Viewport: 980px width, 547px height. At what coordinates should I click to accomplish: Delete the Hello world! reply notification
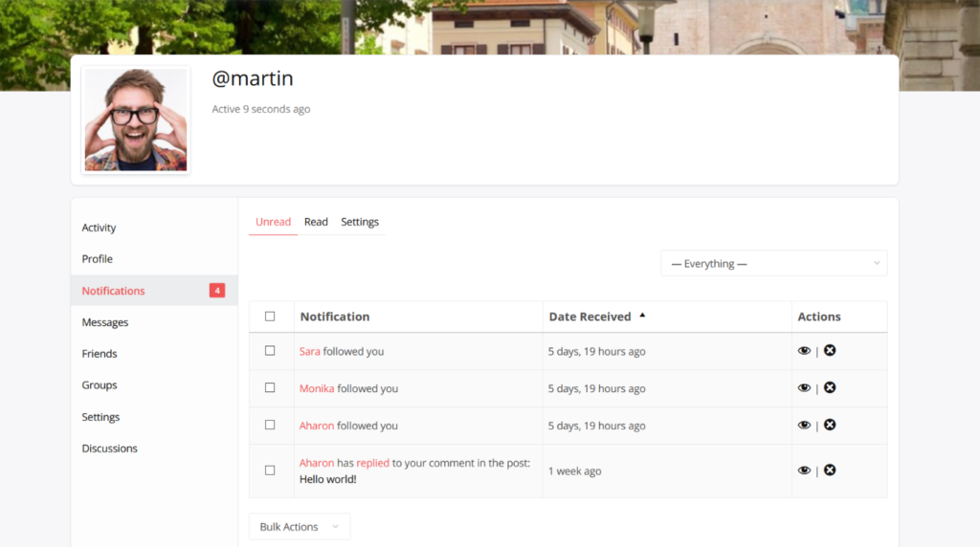[x=830, y=470]
